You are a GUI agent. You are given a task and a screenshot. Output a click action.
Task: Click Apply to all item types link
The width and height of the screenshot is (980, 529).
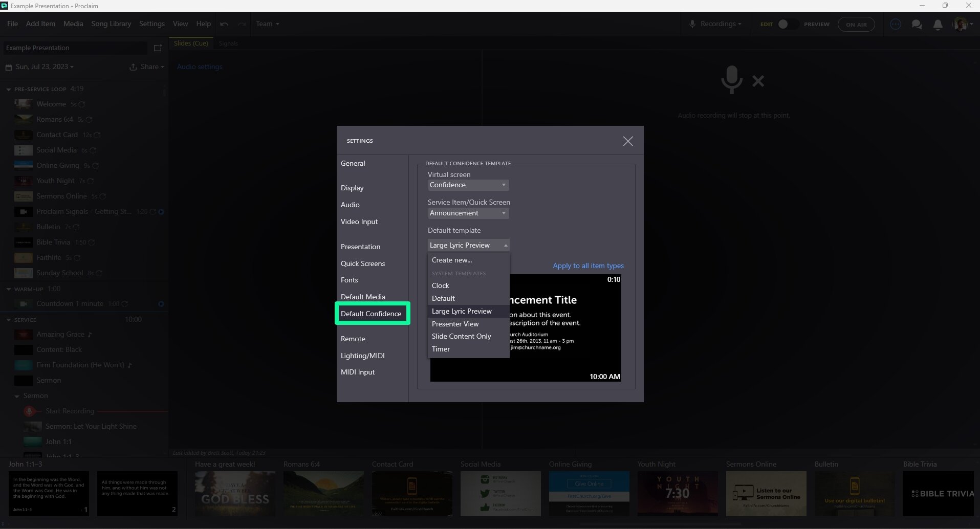(588, 266)
